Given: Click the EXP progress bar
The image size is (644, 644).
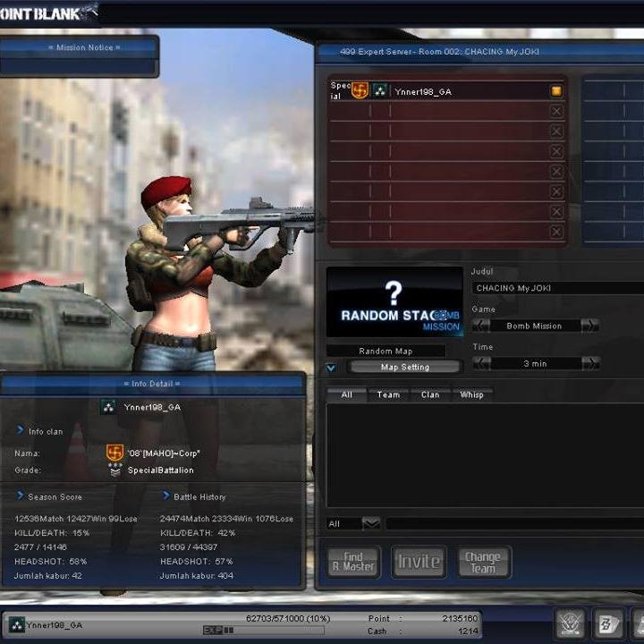Looking at the screenshot, I should click(264, 630).
